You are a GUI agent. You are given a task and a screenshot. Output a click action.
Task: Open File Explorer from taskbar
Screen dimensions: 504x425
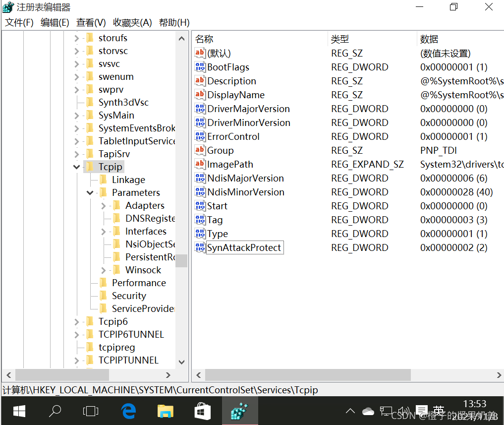point(165,411)
